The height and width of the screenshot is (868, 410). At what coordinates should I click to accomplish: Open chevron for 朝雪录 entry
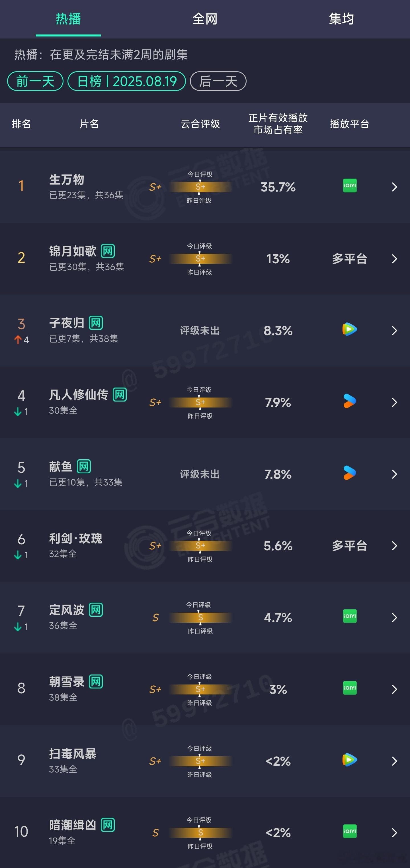click(395, 689)
